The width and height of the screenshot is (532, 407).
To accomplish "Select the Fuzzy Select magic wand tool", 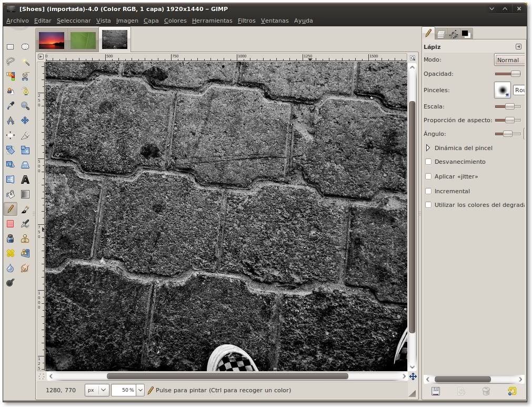I will pos(25,62).
